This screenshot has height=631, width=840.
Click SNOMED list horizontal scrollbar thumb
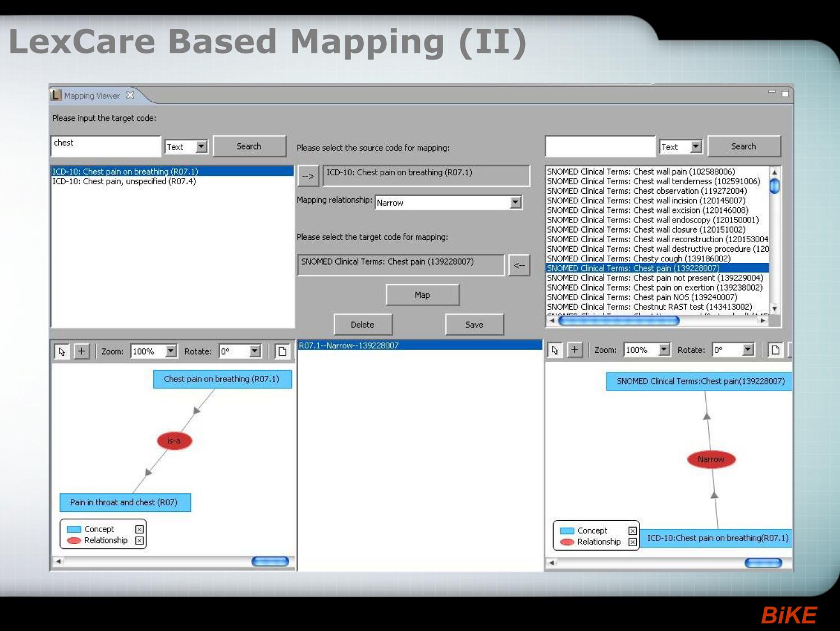click(619, 320)
